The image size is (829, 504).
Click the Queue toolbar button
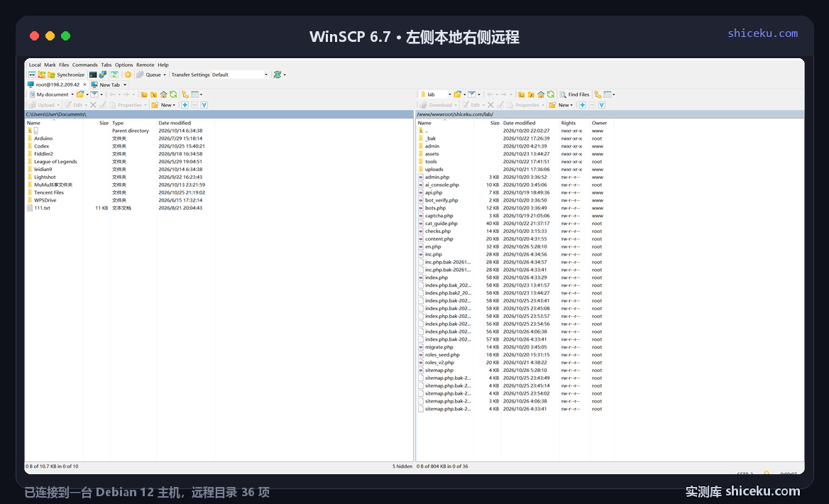(x=148, y=75)
